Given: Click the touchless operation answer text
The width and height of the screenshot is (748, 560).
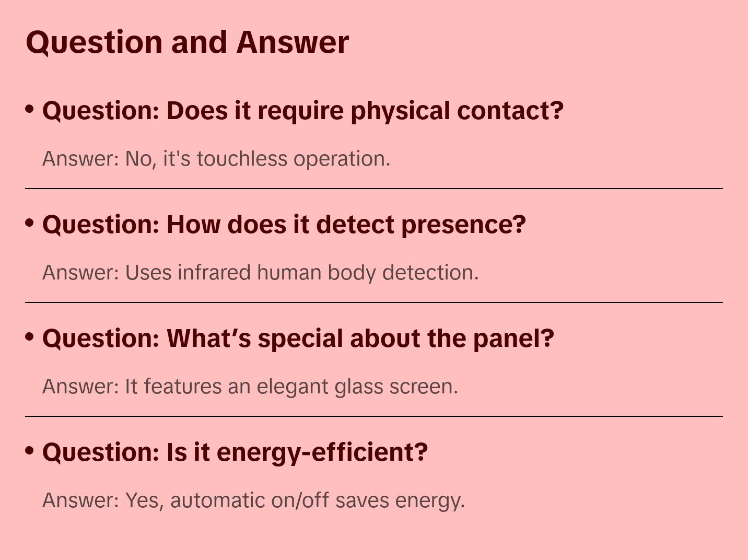Looking at the screenshot, I should click(x=216, y=159).
